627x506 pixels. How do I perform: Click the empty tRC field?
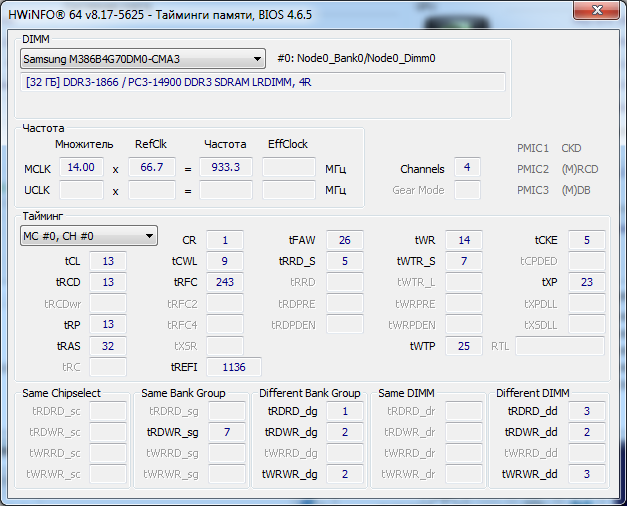point(108,367)
